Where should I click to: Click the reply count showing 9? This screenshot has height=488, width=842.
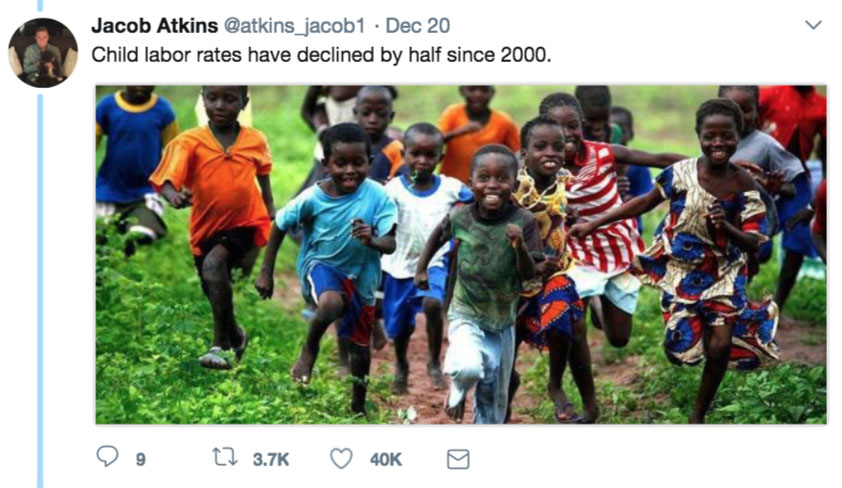pos(141,459)
